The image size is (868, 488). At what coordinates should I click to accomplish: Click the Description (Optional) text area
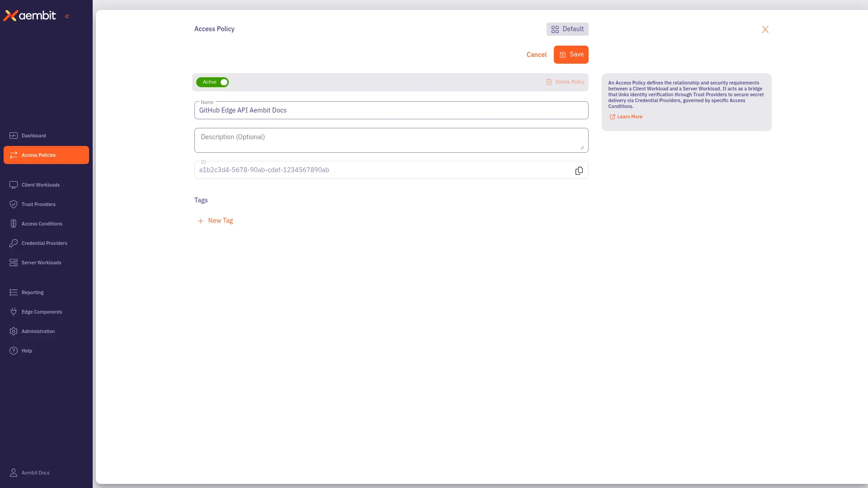click(391, 140)
